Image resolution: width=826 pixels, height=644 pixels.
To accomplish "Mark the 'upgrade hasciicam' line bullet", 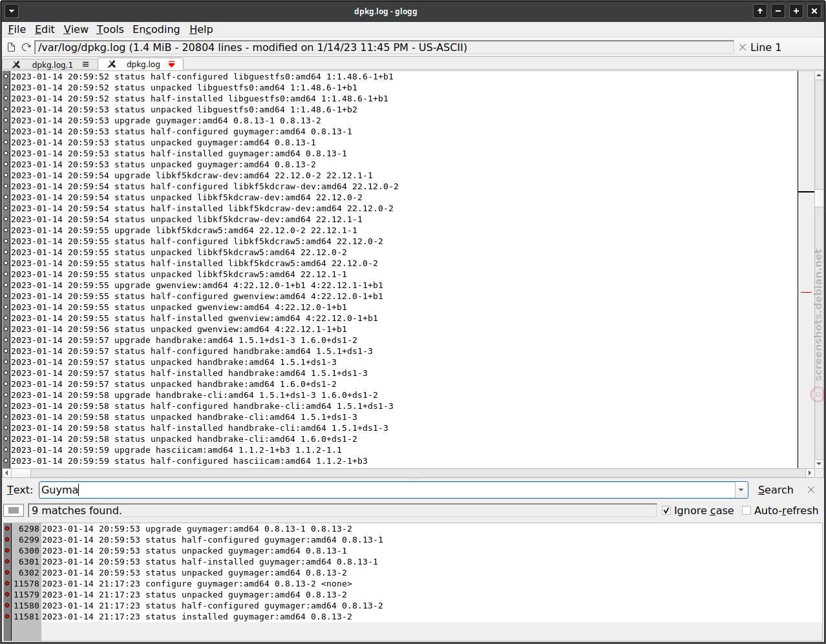I will 6,450.
